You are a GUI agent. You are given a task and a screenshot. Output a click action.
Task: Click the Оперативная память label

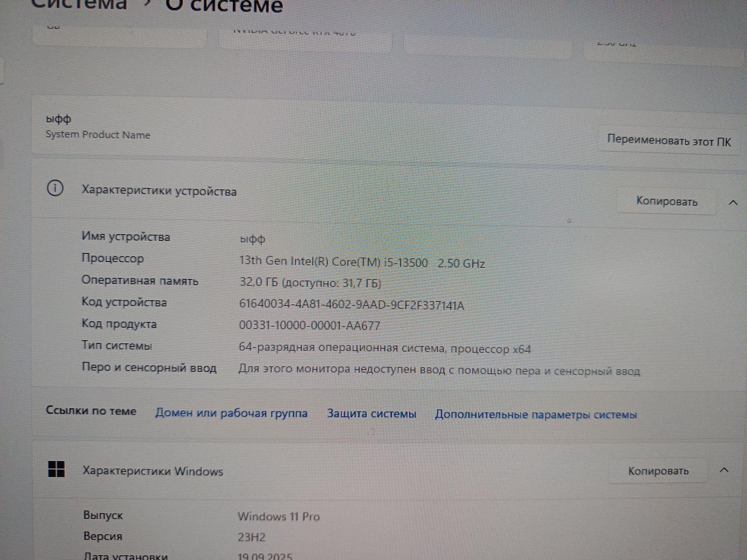[x=140, y=280]
